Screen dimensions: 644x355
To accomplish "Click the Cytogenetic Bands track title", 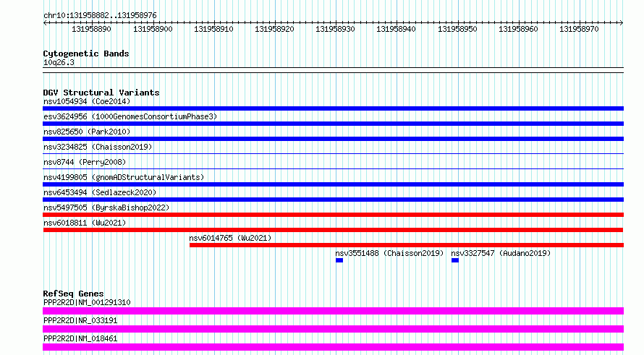I will click(x=86, y=54).
